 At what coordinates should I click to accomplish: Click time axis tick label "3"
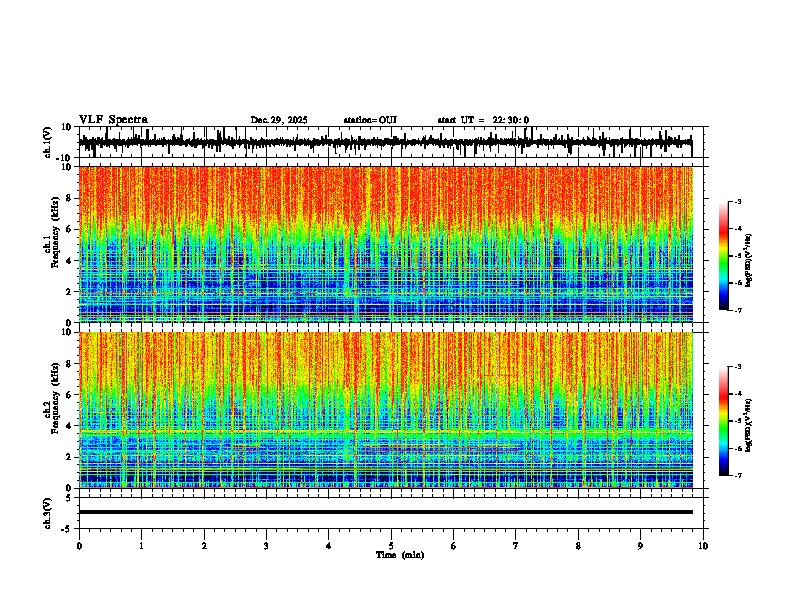[266, 546]
